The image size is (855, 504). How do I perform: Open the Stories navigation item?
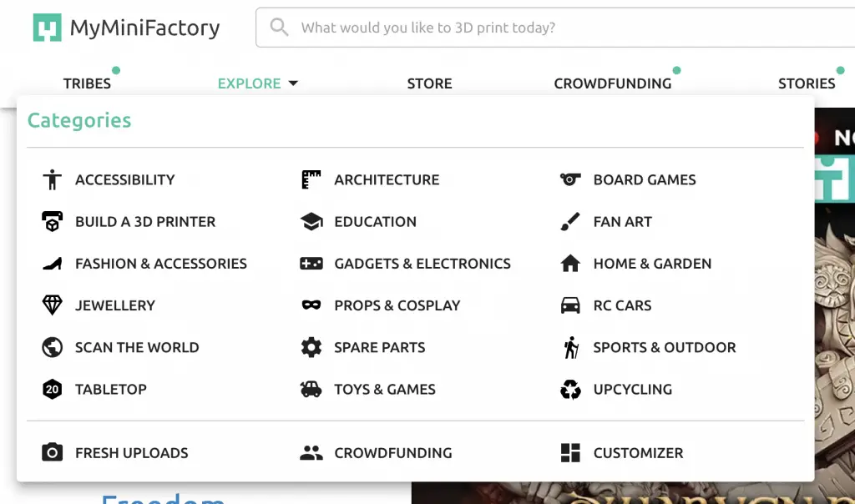tap(807, 83)
